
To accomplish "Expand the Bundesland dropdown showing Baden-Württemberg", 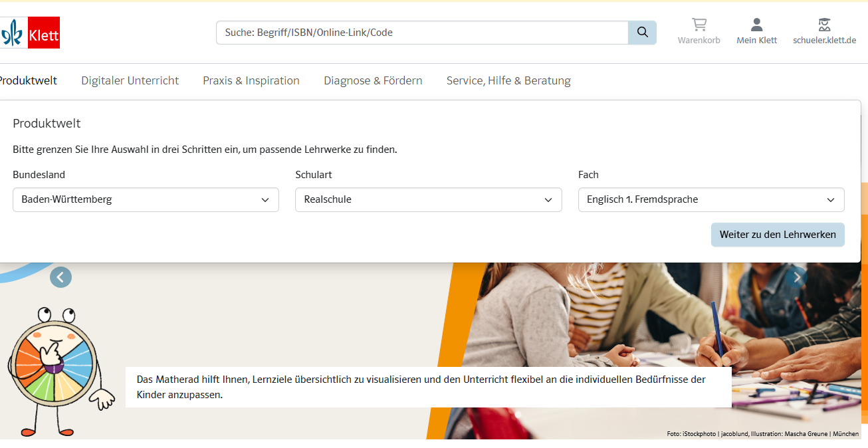I will click(x=146, y=199).
